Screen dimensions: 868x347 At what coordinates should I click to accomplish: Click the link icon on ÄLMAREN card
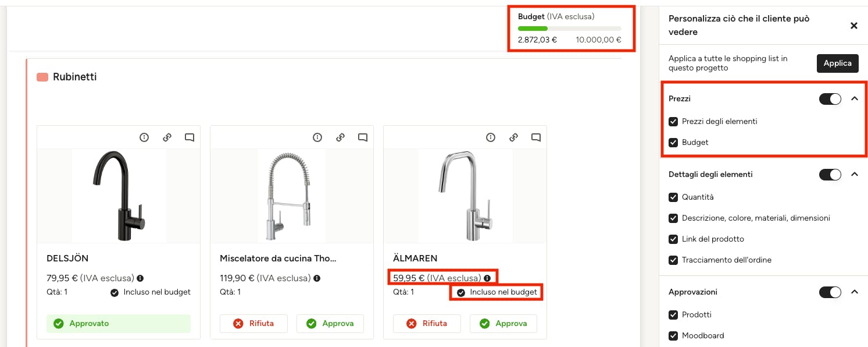(x=513, y=137)
